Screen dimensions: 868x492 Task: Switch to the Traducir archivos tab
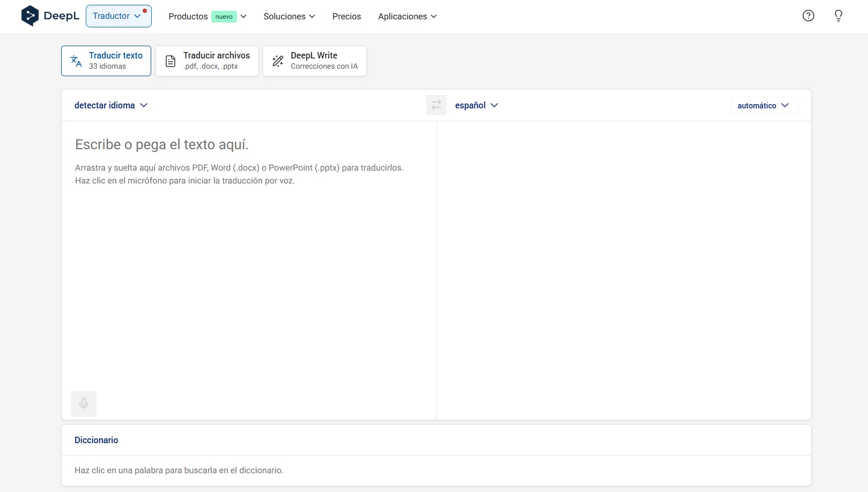tap(207, 61)
